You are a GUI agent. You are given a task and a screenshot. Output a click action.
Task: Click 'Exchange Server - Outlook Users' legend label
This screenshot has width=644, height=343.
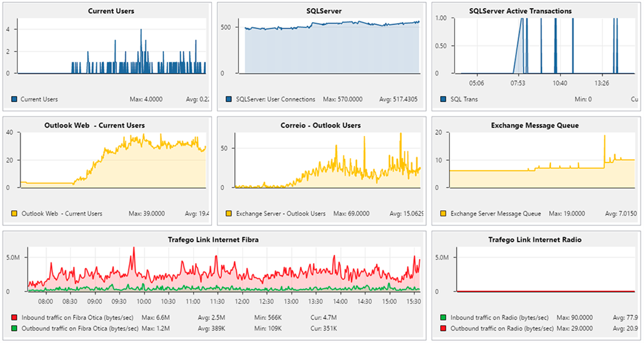tap(280, 213)
